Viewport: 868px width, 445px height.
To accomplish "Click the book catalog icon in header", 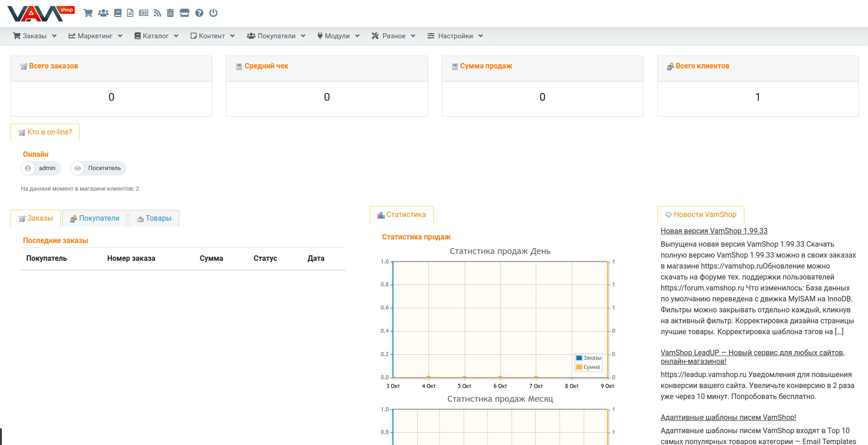I will [x=118, y=13].
